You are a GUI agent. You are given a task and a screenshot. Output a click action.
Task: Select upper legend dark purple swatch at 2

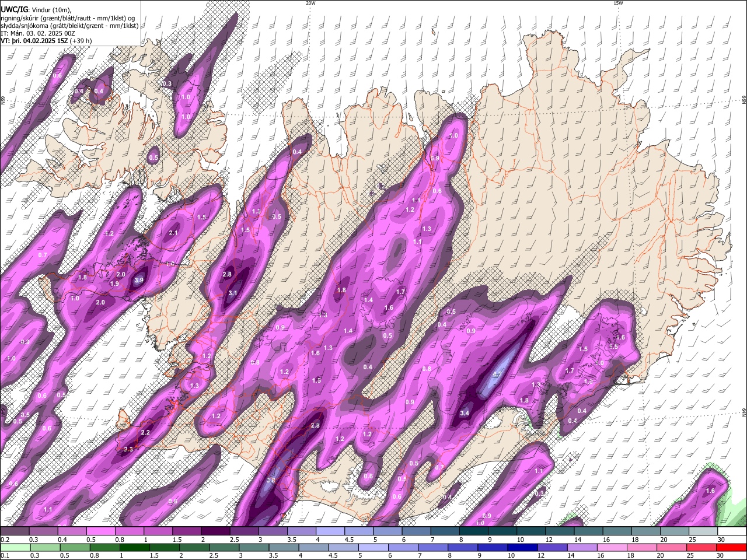(217, 531)
